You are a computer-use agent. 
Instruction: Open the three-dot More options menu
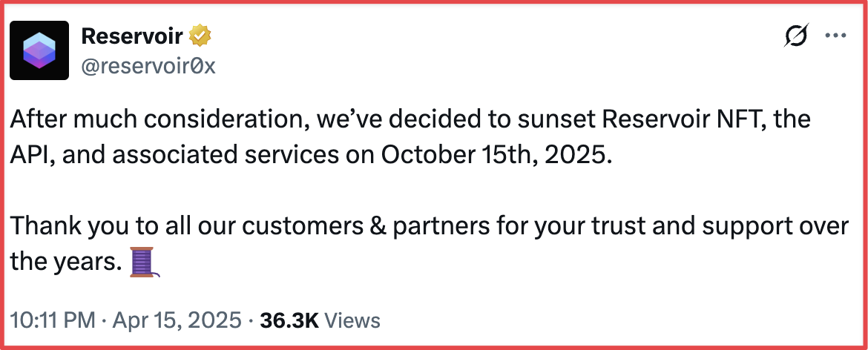(x=835, y=36)
